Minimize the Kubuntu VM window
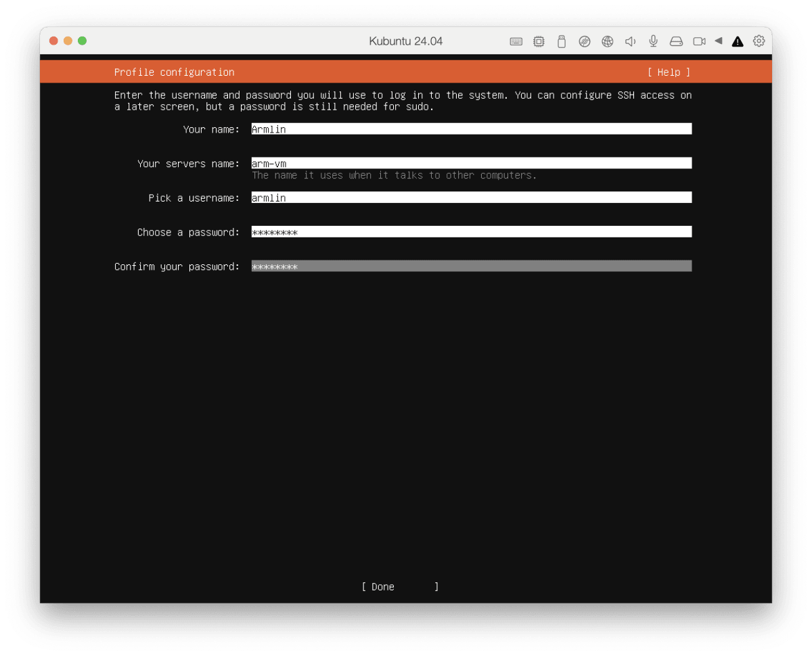 click(x=68, y=41)
